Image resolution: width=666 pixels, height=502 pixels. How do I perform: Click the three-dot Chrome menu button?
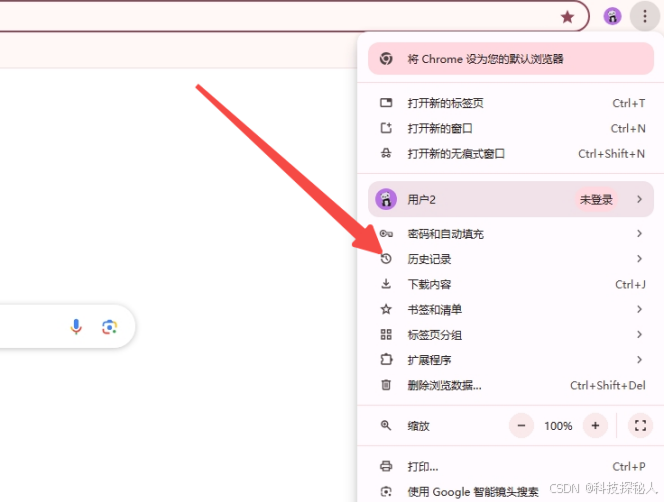coord(644,17)
